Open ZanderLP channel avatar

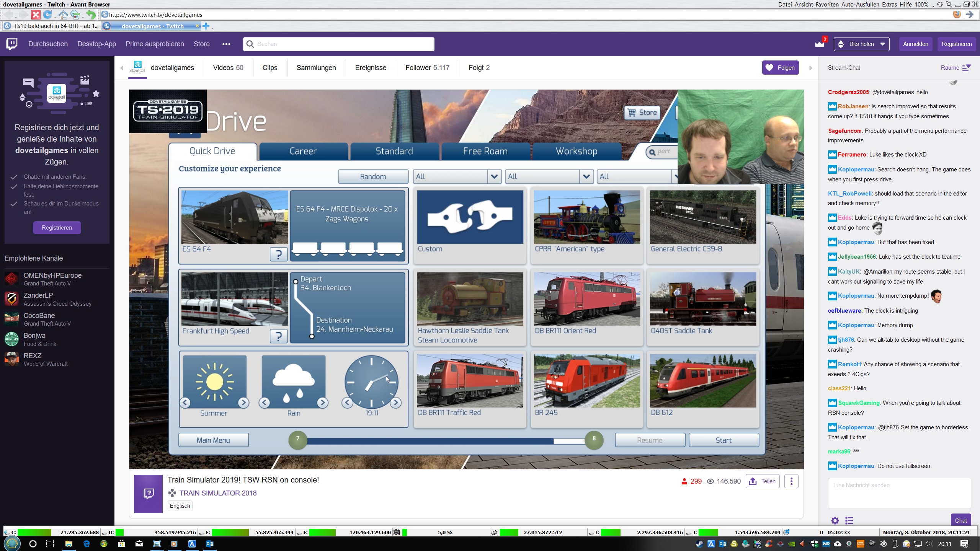(x=11, y=299)
